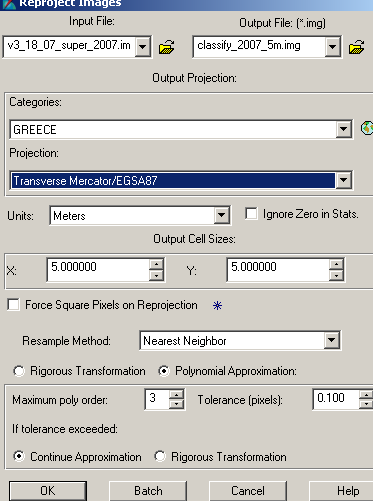Increase Maximum poly order with the up arrow
Screen dimensions: 373x501
[x=176, y=395]
